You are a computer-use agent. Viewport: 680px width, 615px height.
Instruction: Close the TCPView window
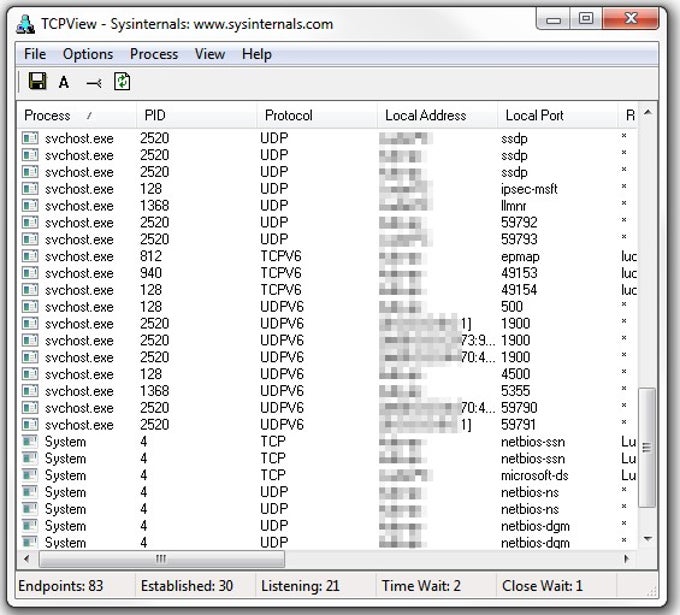pyautogui.click(x=631, y=18)
